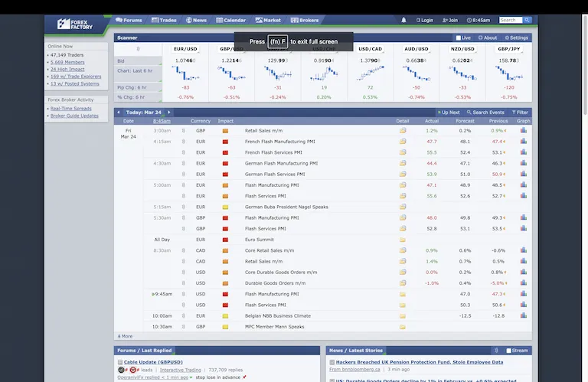This screenshot has width=588, height=382.
Task: Open the 8:45am time column header dropdown
Action: [x=162, y=121]
